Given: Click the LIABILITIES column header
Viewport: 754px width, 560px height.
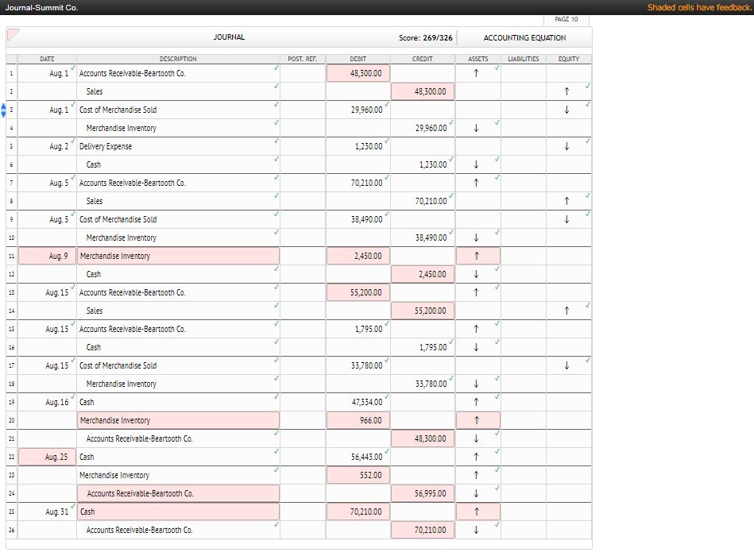Looking at the screenshot, I should point(524,59).
